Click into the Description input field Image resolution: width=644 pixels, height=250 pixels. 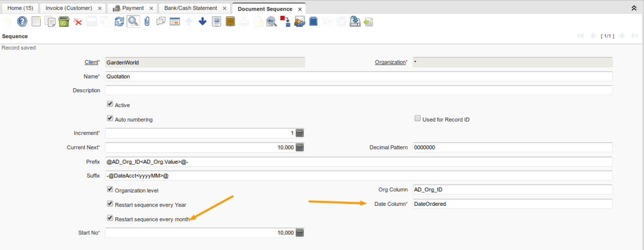coord(358,90)
